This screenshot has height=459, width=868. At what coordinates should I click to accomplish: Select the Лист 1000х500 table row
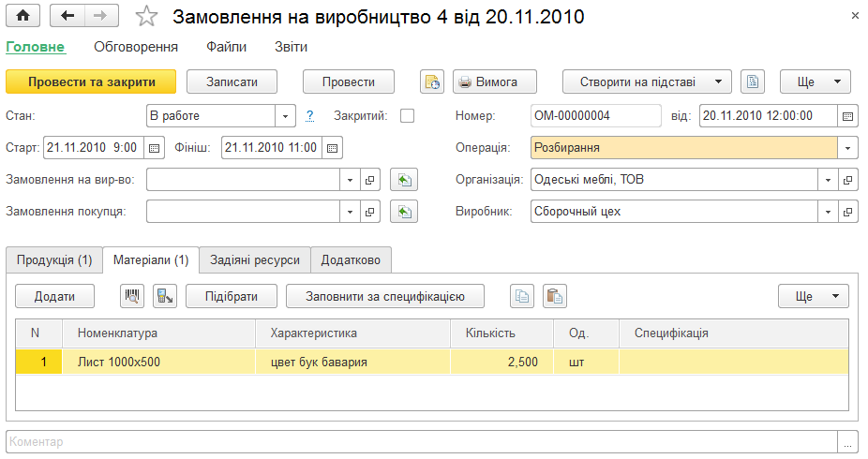tap(432, 363)
